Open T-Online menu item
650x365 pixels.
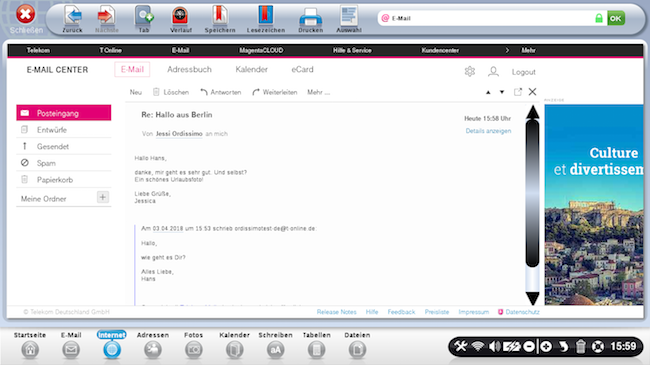110,50
